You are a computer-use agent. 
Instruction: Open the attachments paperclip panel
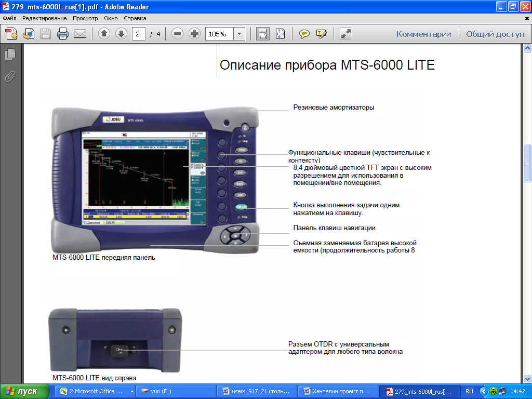(10, 77)
